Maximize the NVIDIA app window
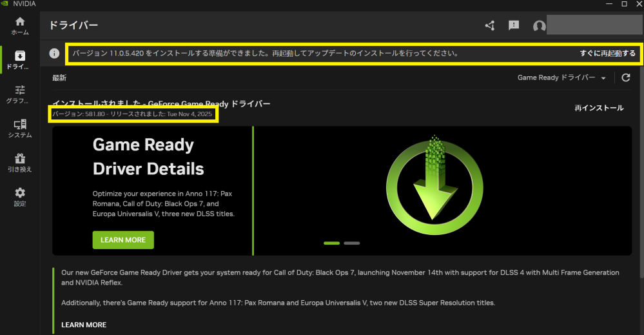Screen dimensions: 644x335 624,4
